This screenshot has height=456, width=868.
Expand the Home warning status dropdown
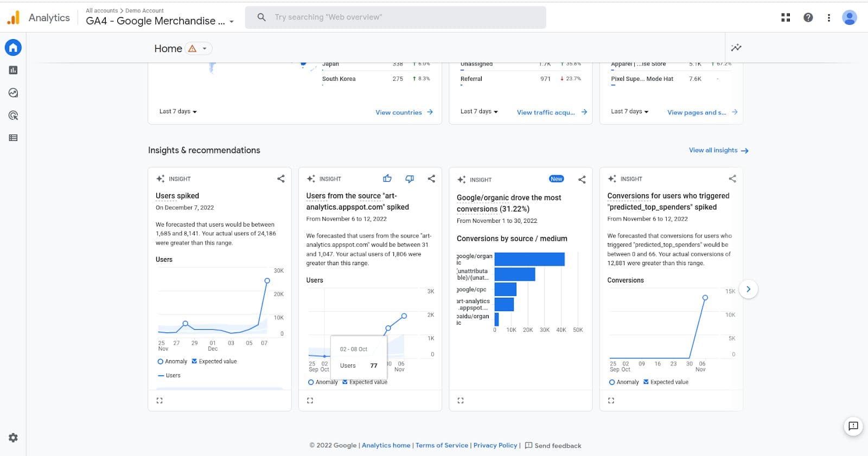coord(198,48)
